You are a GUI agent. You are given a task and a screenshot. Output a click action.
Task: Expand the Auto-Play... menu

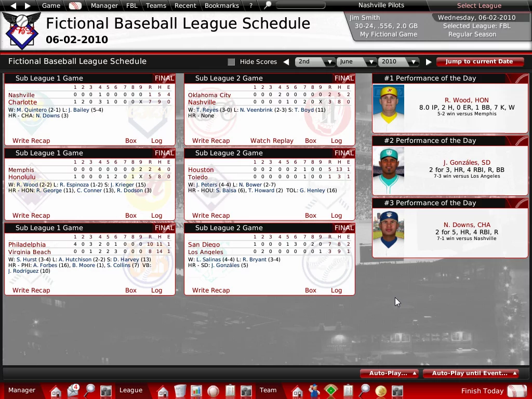click(x=390, y=373)
